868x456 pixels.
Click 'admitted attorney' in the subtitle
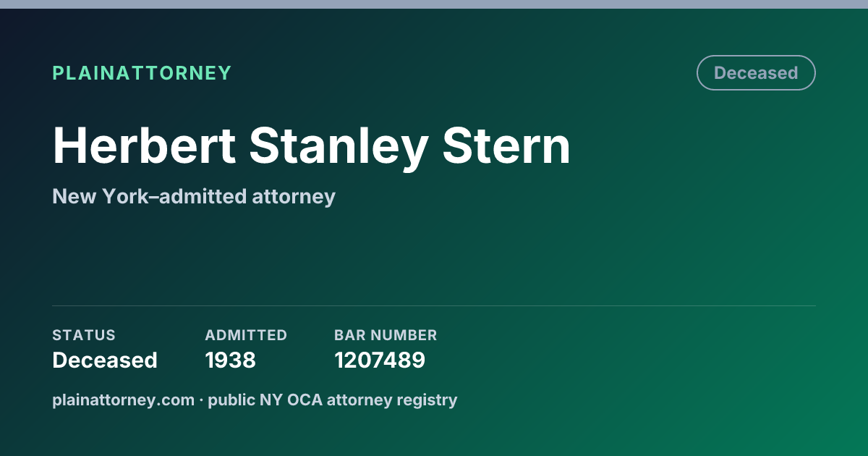coord(247,196)
